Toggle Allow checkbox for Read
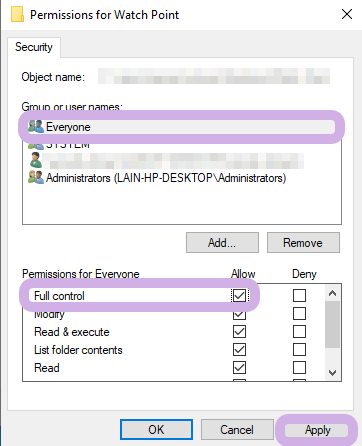Image resolution: width=362 pixels, height=446 pixels. coord(239,368)
